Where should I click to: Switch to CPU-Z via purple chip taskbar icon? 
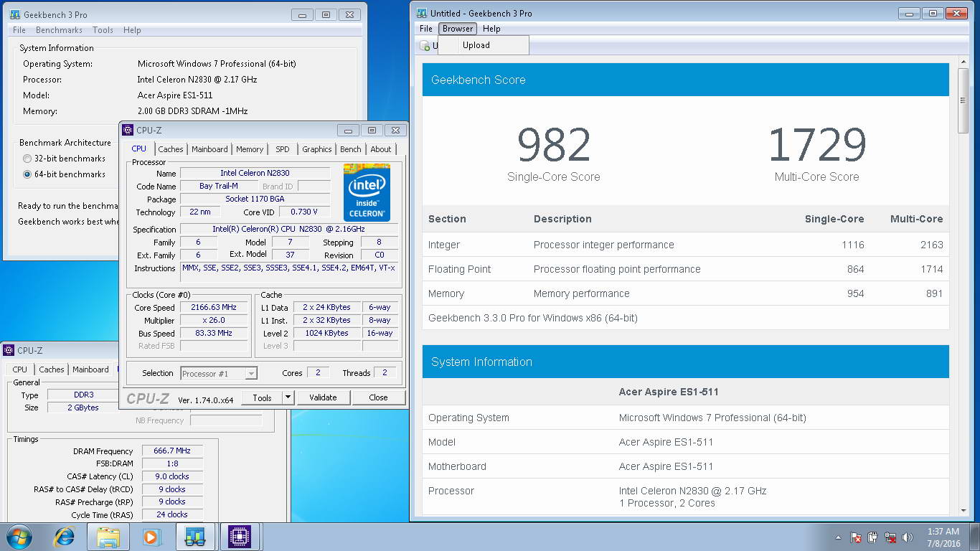point(240,537)
